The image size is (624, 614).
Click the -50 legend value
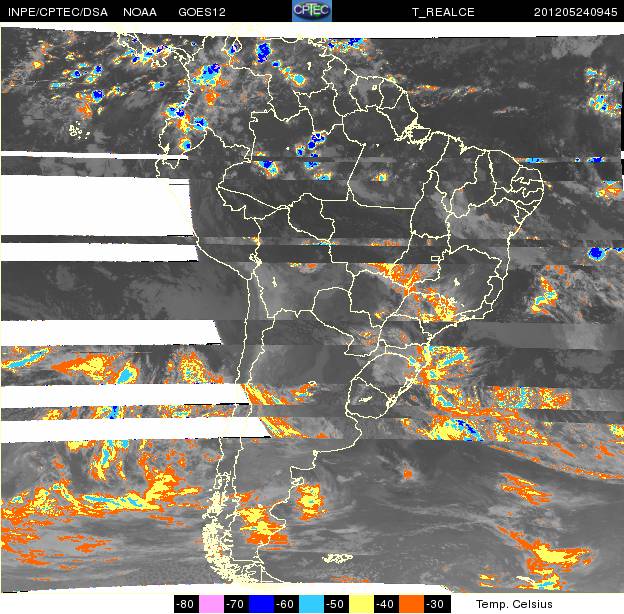click(337, 604)
